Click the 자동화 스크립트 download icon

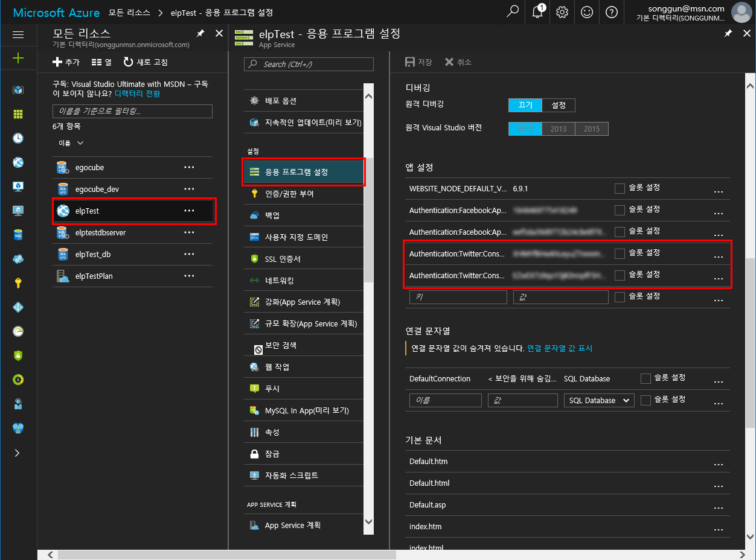254,476
